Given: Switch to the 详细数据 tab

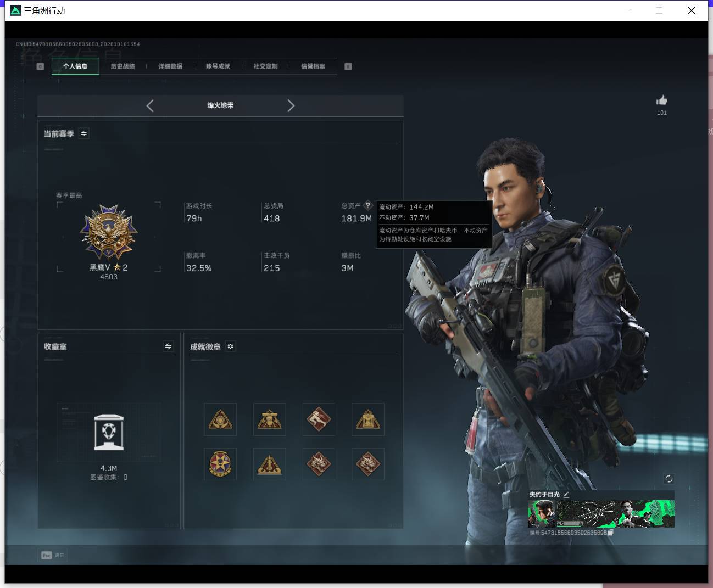Looking at the screenshot, I should (x=170, y=66).
